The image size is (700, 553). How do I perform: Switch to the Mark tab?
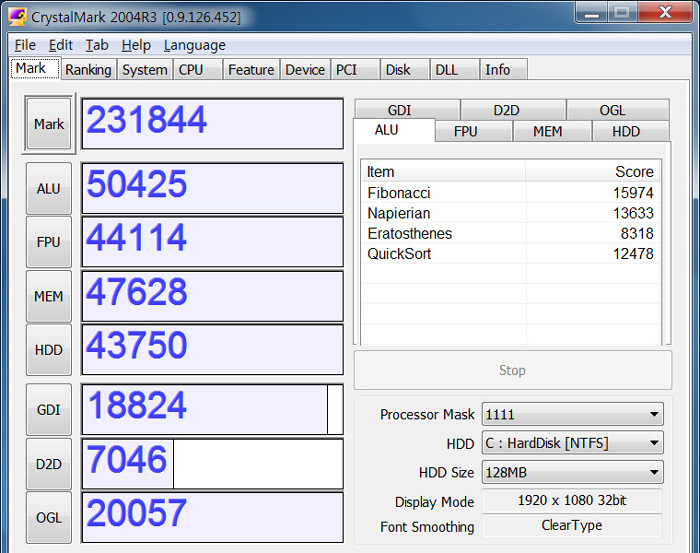(35, 68)
